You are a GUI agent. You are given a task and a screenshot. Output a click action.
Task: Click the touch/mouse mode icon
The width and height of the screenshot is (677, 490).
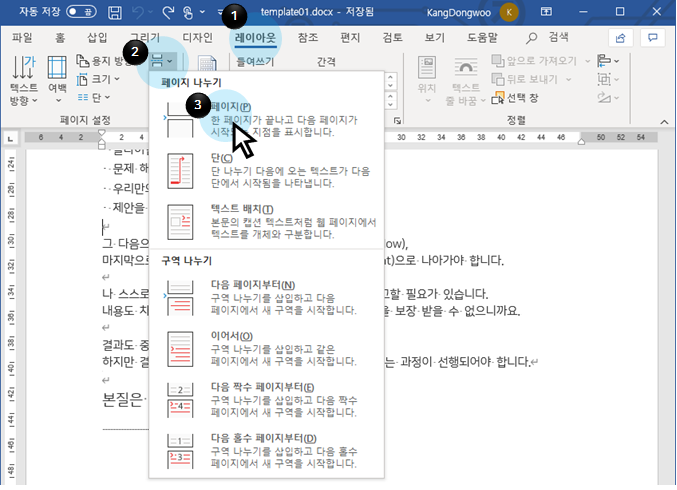[188, 12]
